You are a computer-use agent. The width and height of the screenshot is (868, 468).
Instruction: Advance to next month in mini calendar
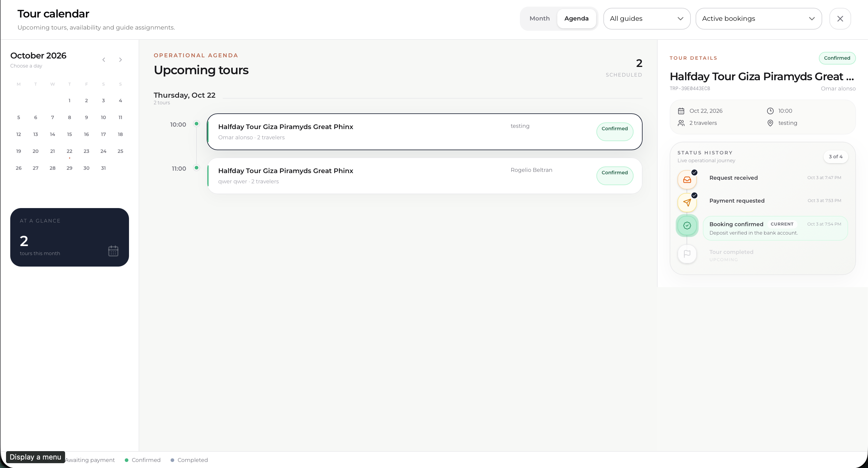[120, 60]
